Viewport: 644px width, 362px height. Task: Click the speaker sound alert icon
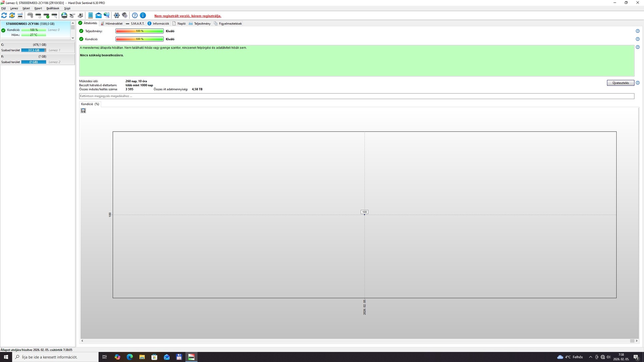(125, 15)
